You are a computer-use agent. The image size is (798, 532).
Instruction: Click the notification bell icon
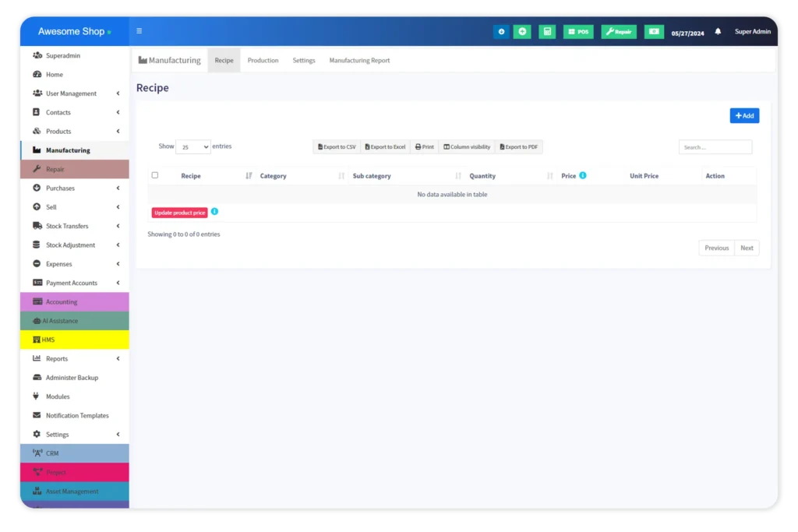(718, 32)
